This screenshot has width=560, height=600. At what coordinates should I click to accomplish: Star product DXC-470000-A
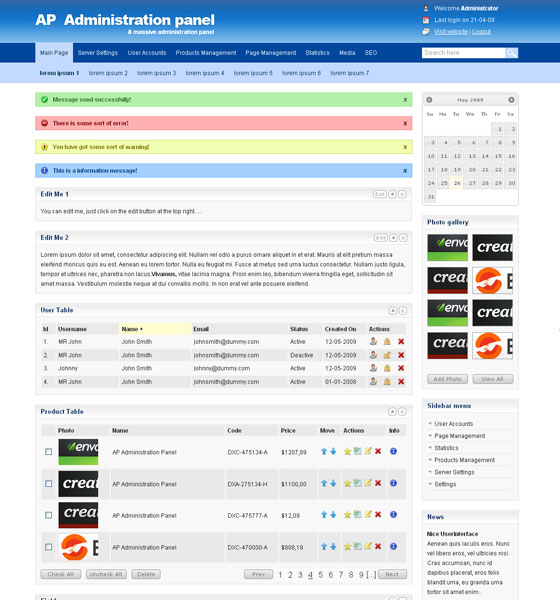347,547
